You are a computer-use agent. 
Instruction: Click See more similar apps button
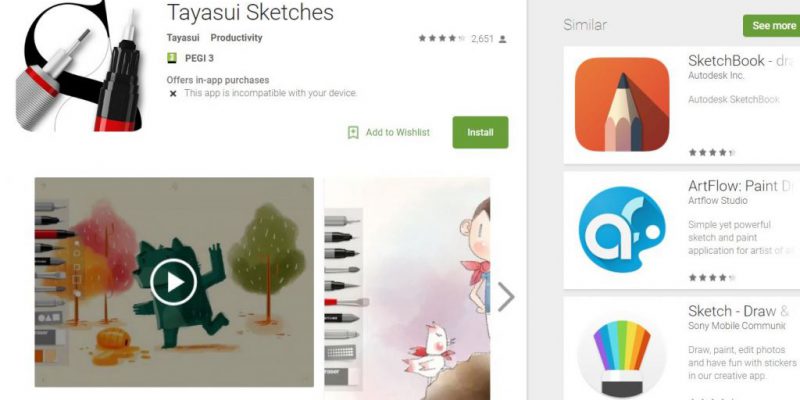(x=772, y=26)
